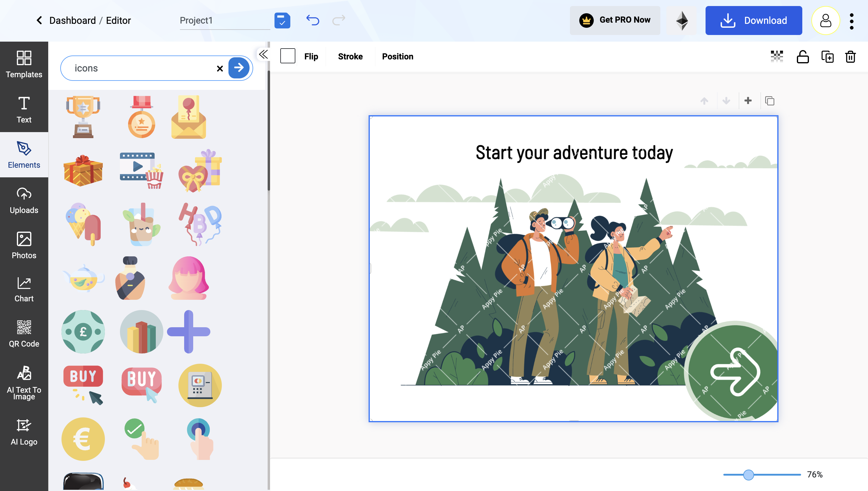This screenshot has height=491, width=868.
Task: Click the Stroke toolbar option
Action: click(x=350, y=56)
